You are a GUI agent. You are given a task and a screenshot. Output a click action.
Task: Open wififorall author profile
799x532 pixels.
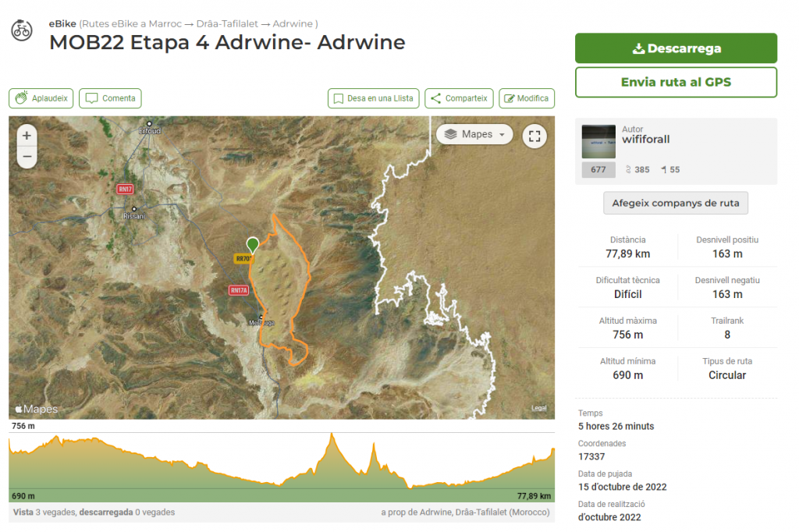click(x=646, y=140)
